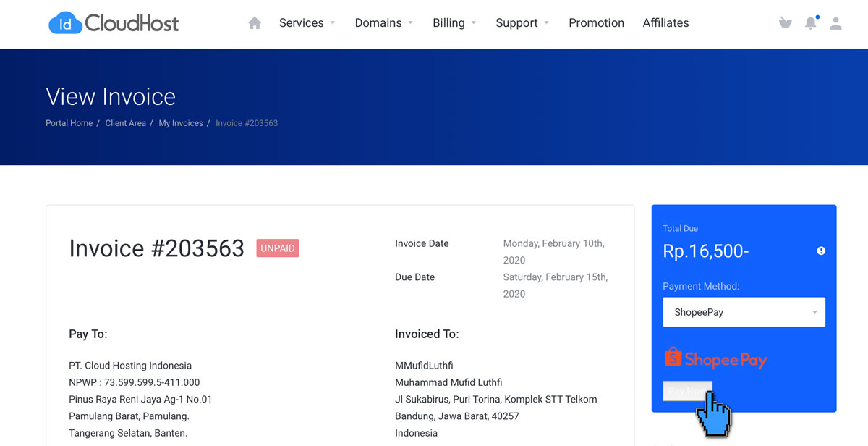Go to My Invoices breadcrumb

181,123
